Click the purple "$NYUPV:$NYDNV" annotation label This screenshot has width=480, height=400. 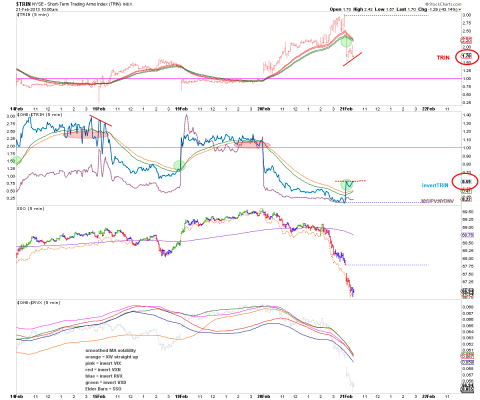click(x=437, y=201)
